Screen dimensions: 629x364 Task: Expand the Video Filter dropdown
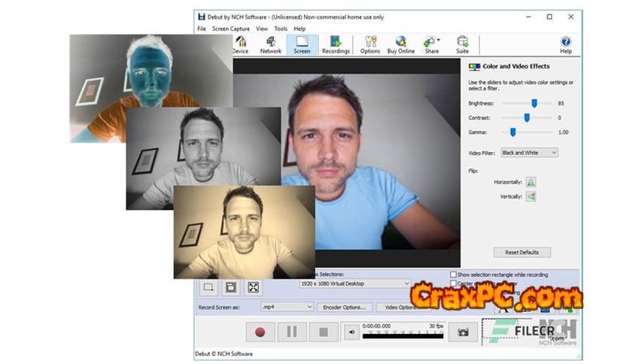[x=530, y=153]
